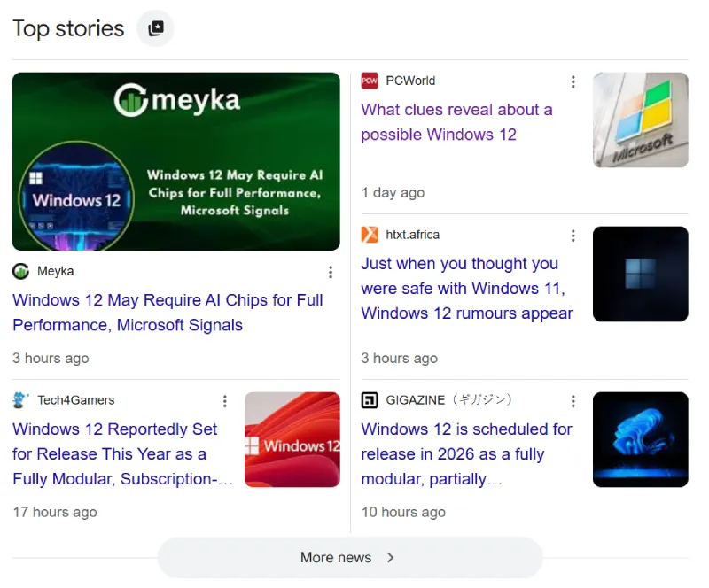Open overflow options for the Tech4Gamers story
Screen dimensions: 709x588
(225, 401)
